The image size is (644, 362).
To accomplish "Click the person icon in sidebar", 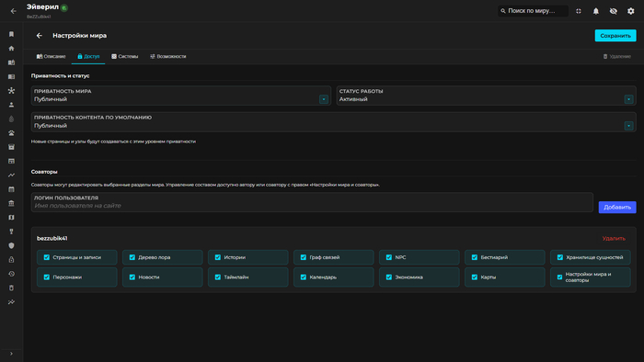I will click(x=11, y=105).
